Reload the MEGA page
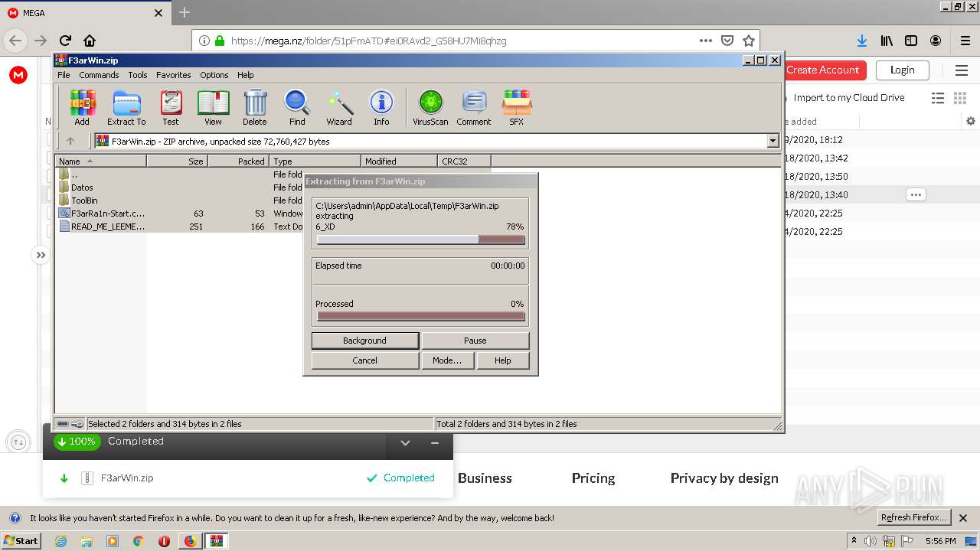 pos(65,41)
